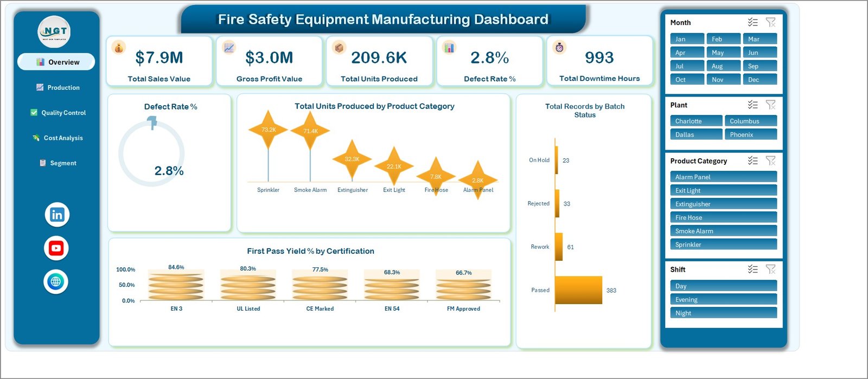Open the website globe icon

coord(56,281)
